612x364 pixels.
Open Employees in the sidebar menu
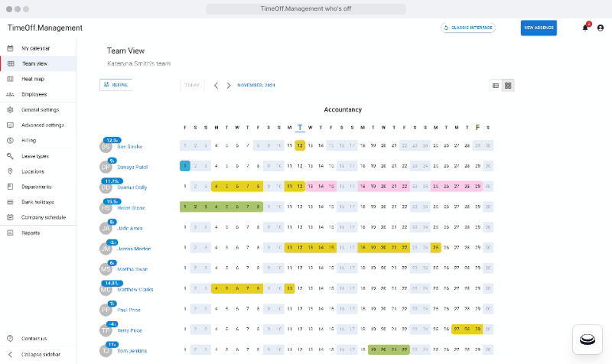coord(34,94)
